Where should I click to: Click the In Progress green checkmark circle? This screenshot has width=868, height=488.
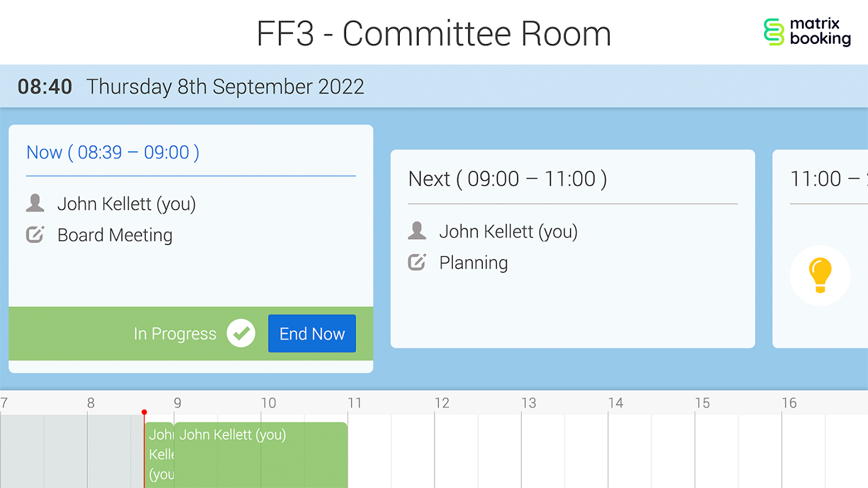[241, 334]
